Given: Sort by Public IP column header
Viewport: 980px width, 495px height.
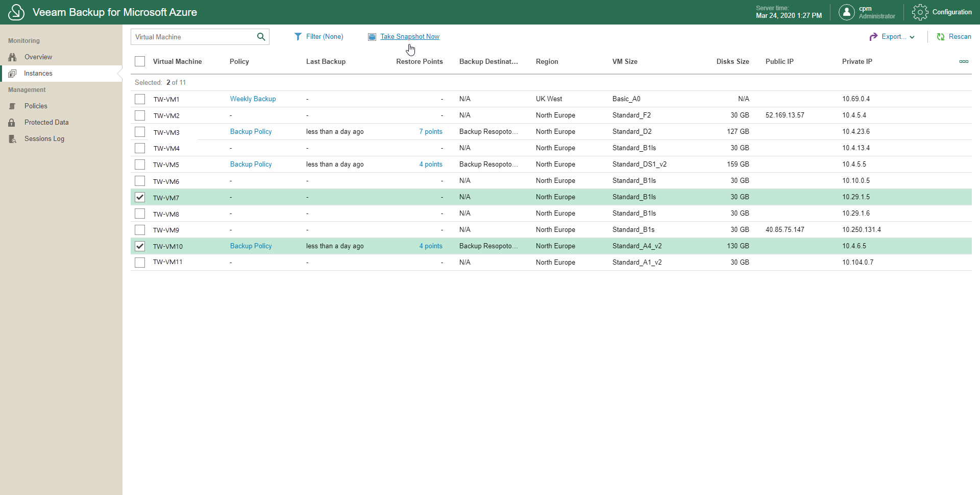Looking at the screenshot, I should click(x=779, y=61).
